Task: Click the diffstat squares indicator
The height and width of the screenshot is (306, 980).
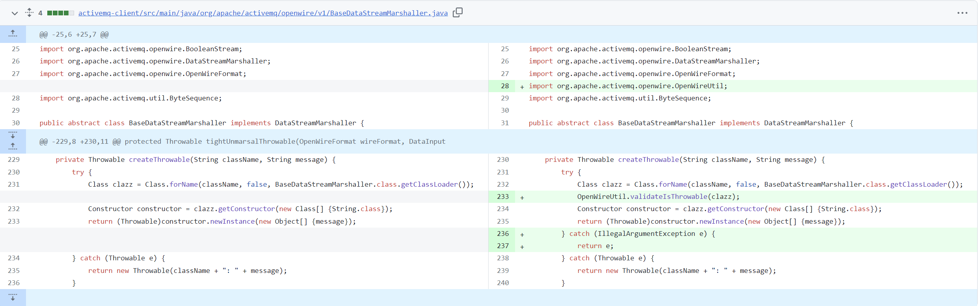Action: pos(60,13)
